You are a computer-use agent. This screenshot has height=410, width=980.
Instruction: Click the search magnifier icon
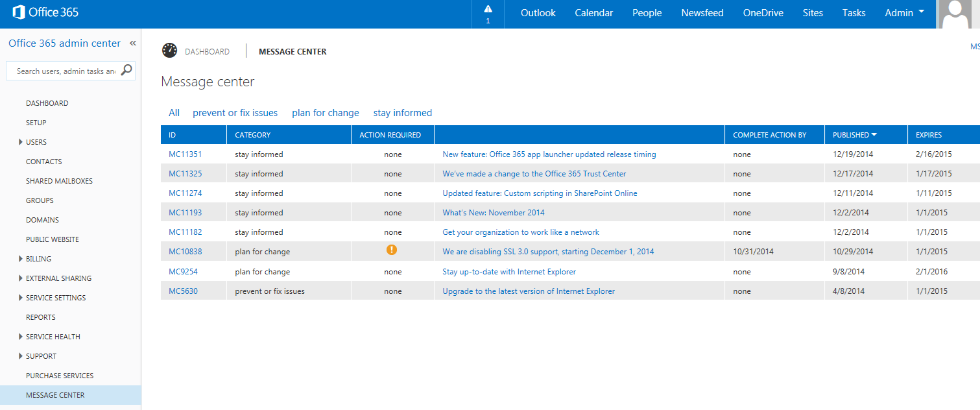pyautogui.click(x=126, y=71)
